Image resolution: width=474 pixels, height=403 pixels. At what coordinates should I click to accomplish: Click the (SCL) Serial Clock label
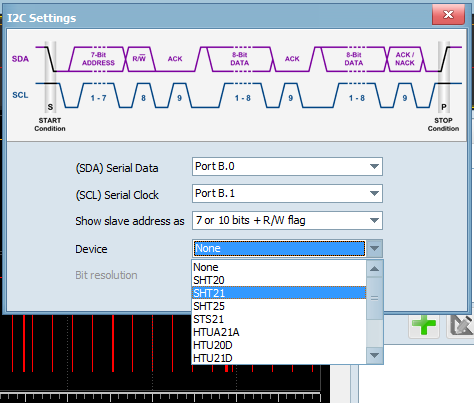point(117,195)
